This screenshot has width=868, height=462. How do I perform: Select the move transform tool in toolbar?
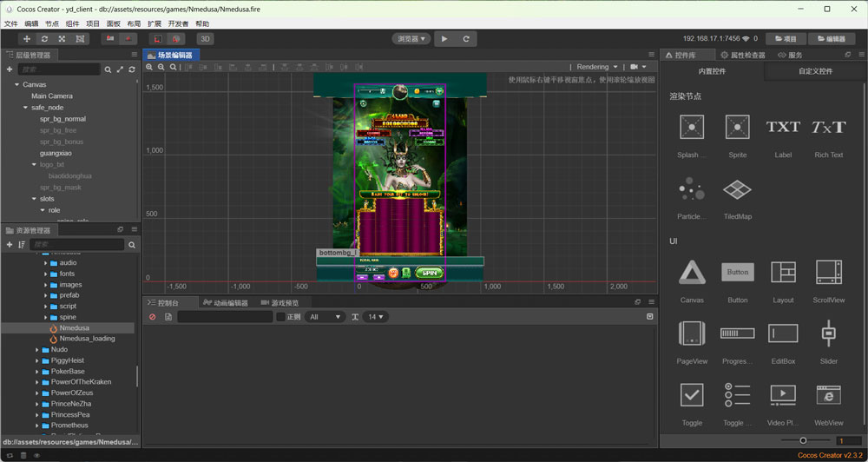[x=27, y=39]
